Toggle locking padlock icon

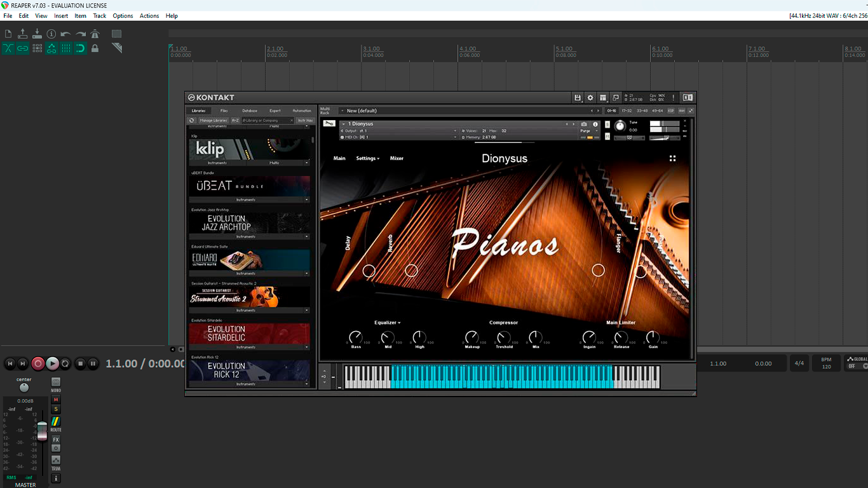pos(95,48)
